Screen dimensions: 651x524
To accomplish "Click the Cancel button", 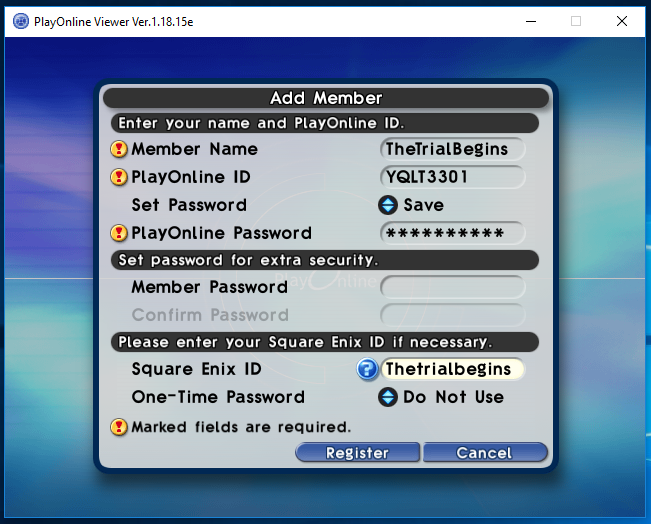I will (x=485, y=453).
